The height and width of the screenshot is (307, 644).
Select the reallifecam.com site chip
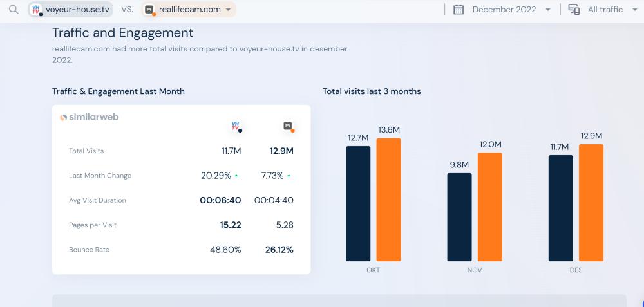point(189,10)
